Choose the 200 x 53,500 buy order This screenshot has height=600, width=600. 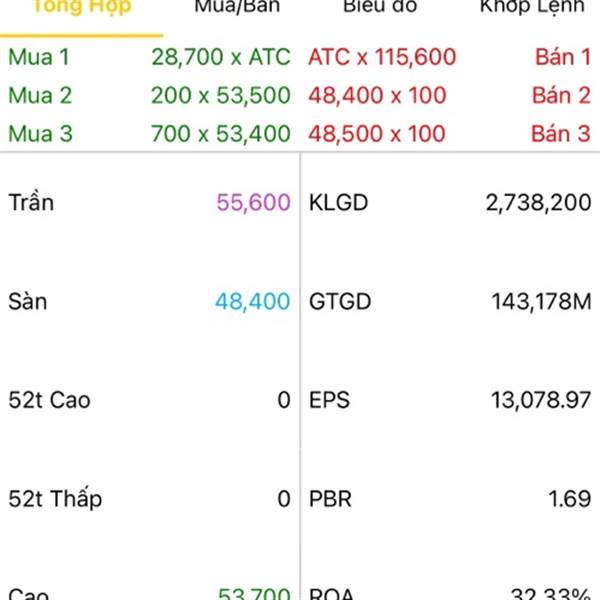click(x=221, y=95)
